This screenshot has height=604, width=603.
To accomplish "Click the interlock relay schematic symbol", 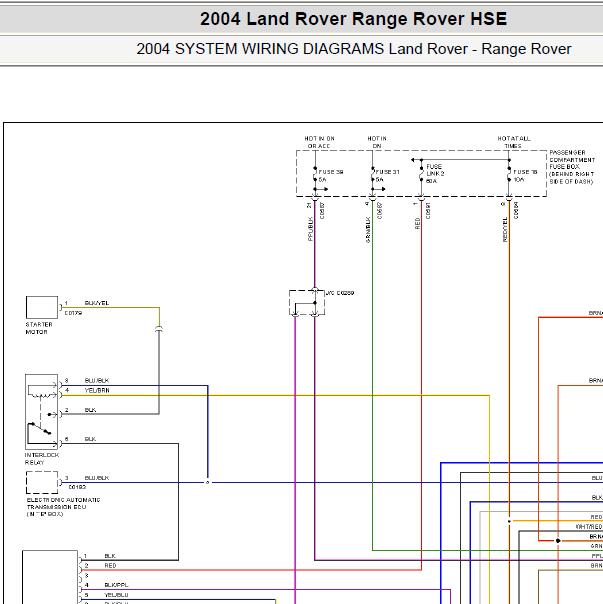I will pyautogui.click(x=42, y=412).
